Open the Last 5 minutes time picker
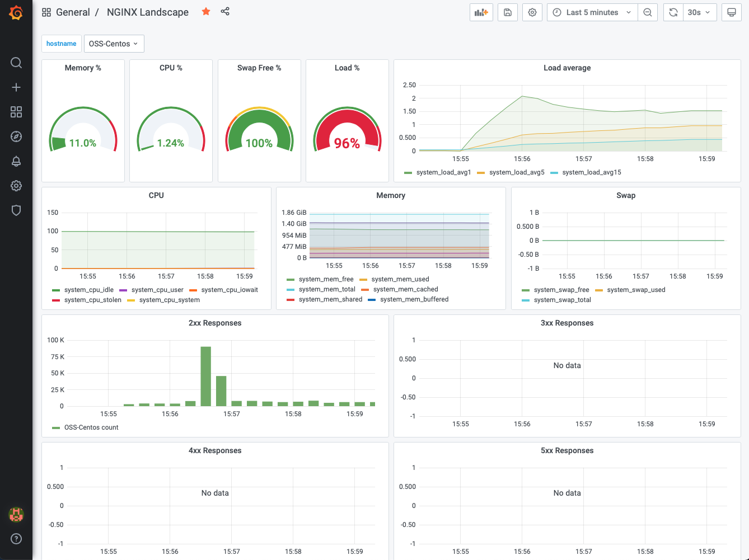749x560 pixels. tap(592, 12)
